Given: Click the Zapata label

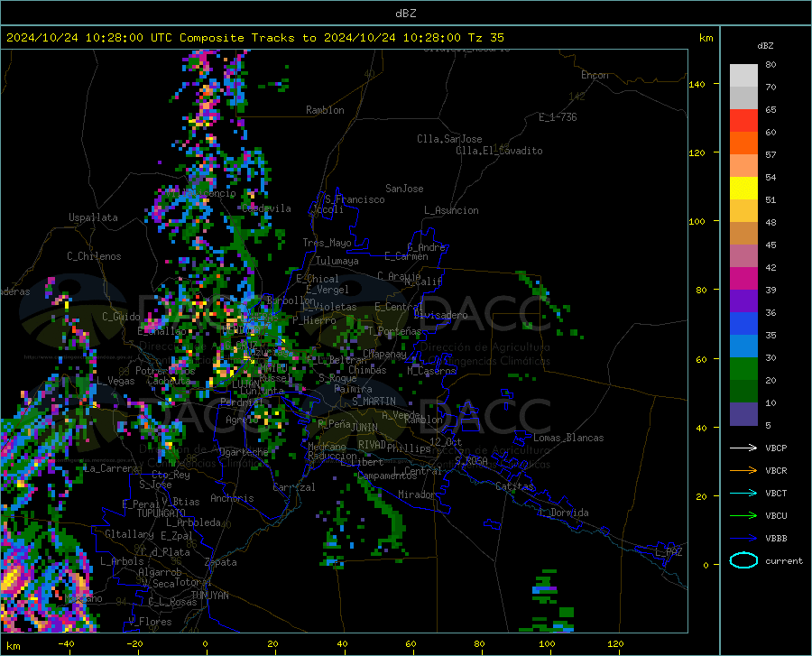Looking at the screenshot, I should pos(221,562).
